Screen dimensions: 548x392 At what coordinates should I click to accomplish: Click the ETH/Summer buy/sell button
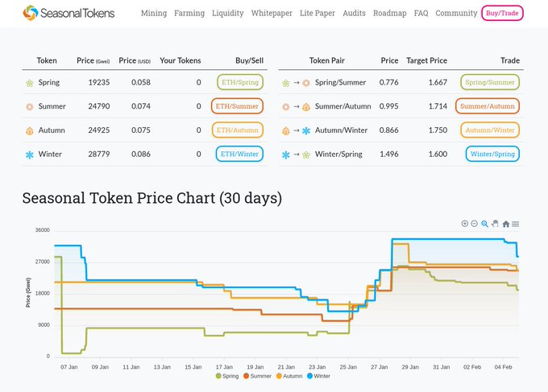237,106
